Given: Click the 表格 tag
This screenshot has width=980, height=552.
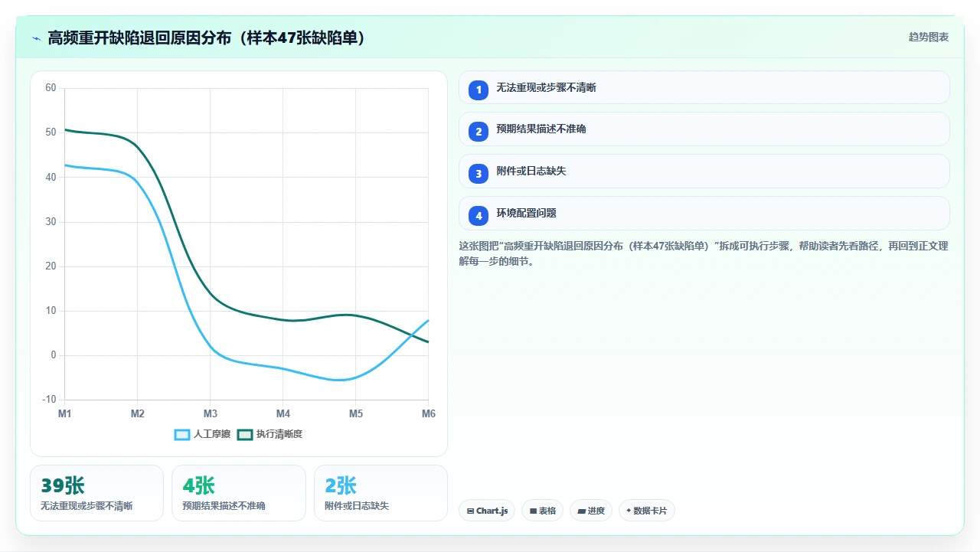Looking at the screenshot, I should tap(542, 511).
